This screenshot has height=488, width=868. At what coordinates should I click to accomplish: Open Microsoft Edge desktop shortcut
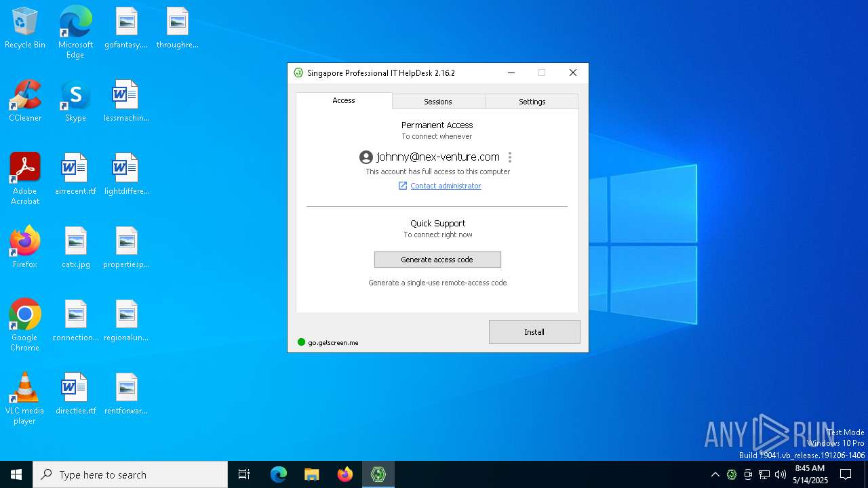[75, 33]
